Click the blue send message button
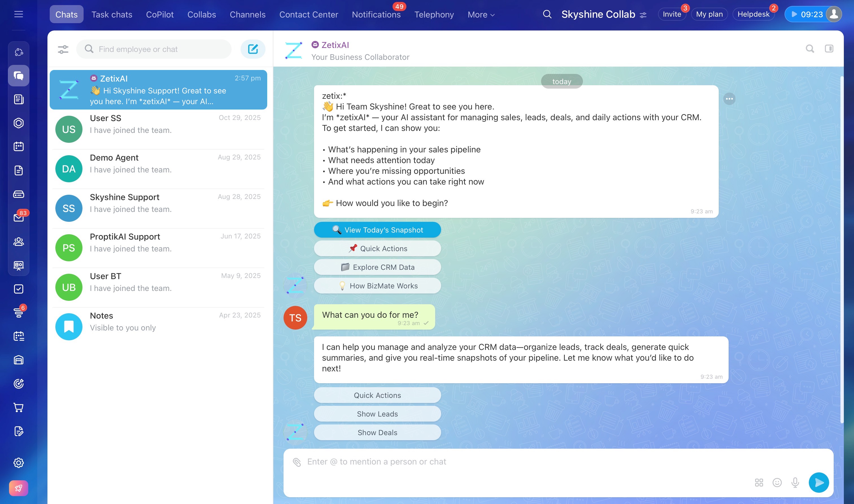 coord(819,482)
